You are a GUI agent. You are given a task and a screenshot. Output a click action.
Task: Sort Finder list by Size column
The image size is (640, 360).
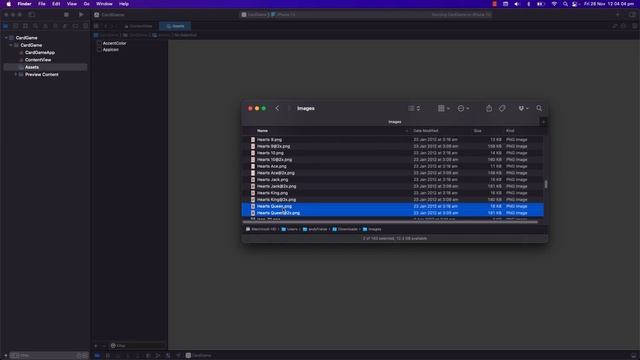tap(478, 131)
